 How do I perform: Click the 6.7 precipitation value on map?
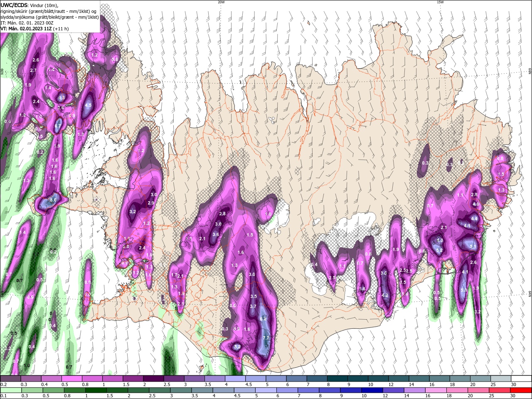[58, 126]
